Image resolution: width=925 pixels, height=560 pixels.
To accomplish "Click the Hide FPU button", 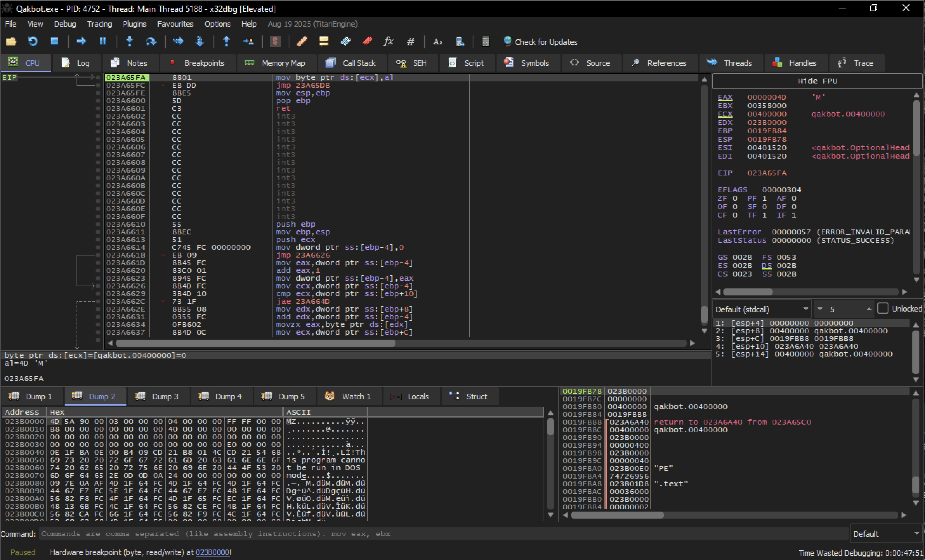I will click(817, 81).
